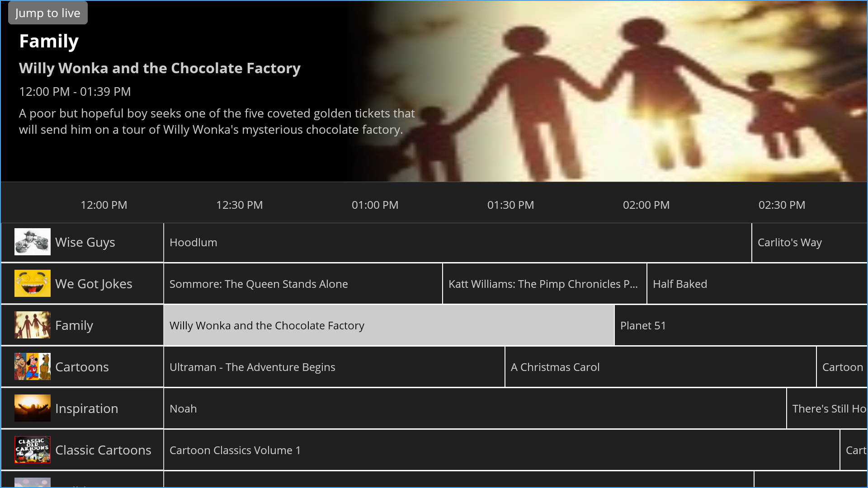Open the Family channel silhouette logo

32,325
